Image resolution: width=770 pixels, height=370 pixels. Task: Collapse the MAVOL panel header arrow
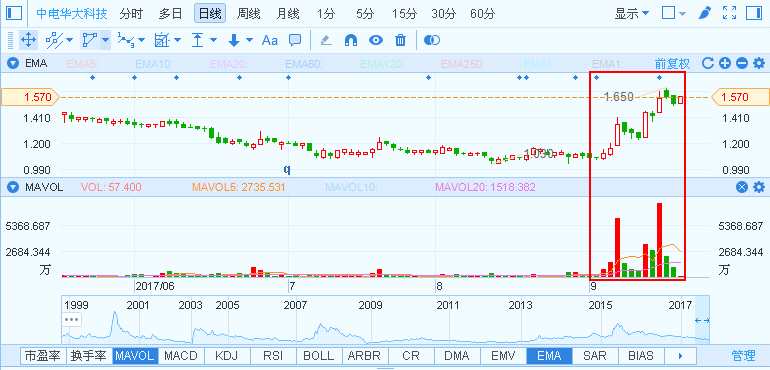click(13, 187)
